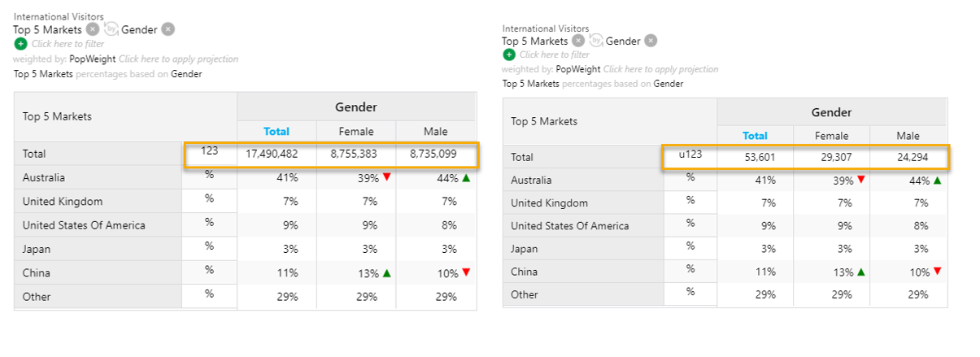
Task: Toggle the 123 statistic cell in left table
Action: (210, 151)
